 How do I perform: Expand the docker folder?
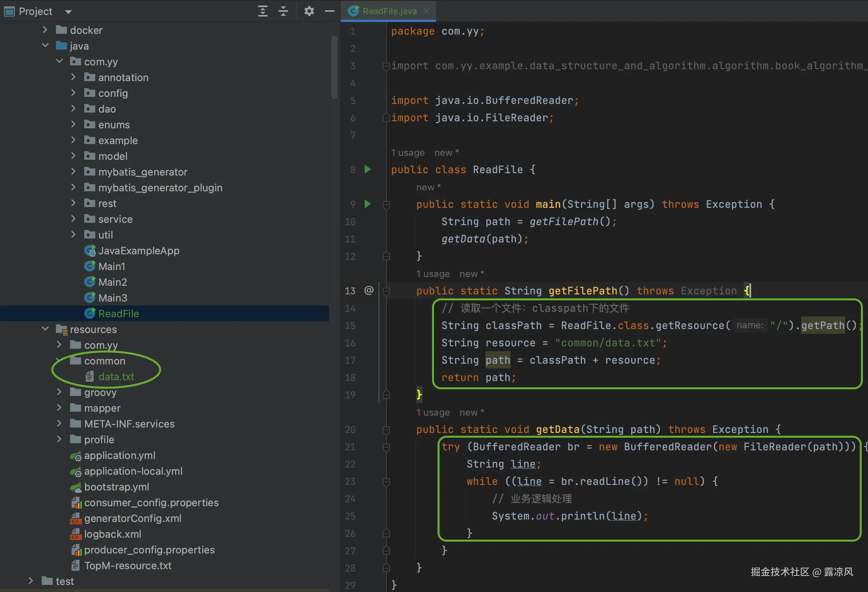point(45,30)
